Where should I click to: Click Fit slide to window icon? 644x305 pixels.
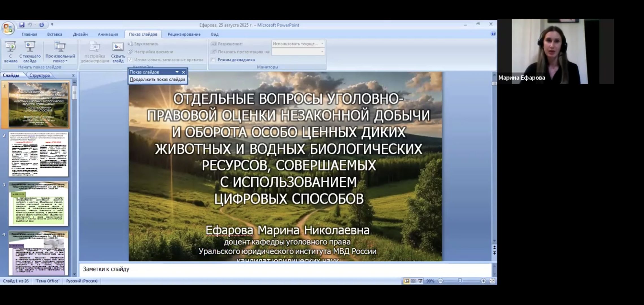492,281
